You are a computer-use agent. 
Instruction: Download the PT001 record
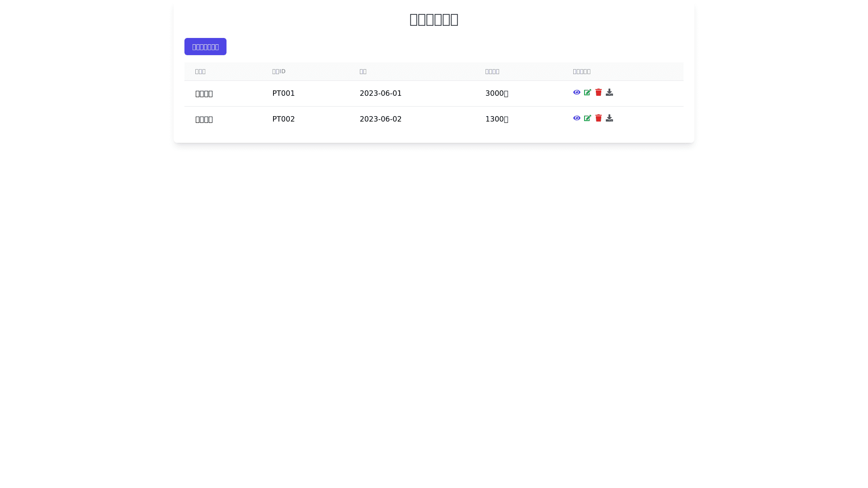pyautogui.click(x=609, y=92)
